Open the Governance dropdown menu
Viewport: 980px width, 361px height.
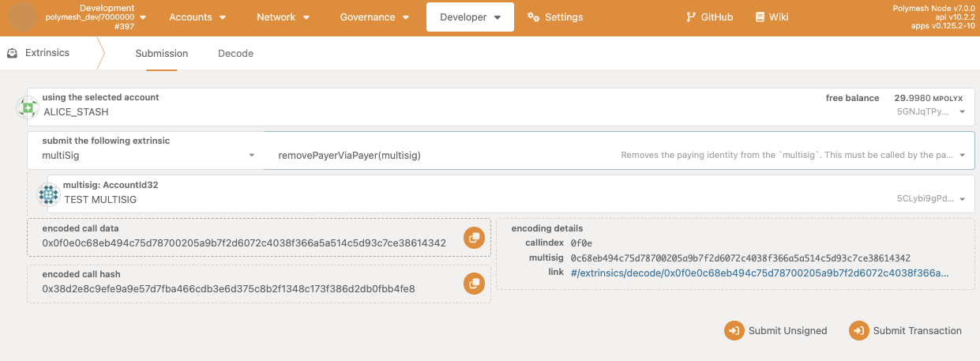click(374, 17)
